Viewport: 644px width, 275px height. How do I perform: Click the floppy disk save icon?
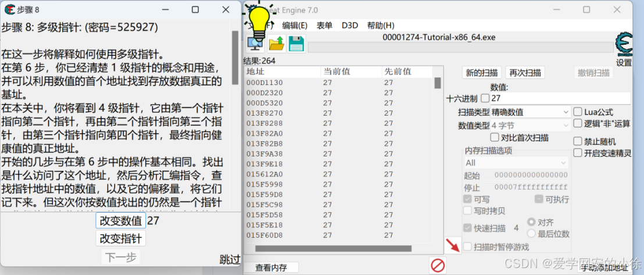[296, 44]
